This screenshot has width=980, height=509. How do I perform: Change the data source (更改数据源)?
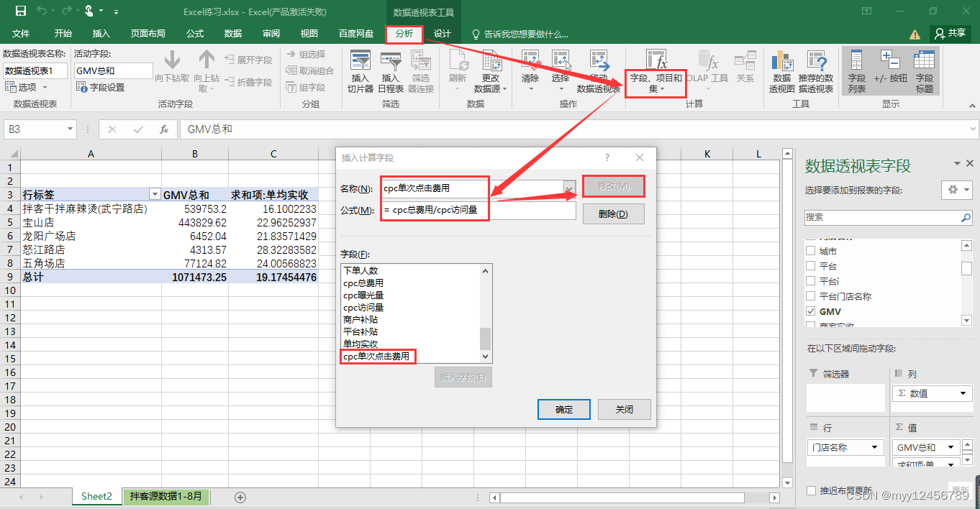tap(491, 72)
